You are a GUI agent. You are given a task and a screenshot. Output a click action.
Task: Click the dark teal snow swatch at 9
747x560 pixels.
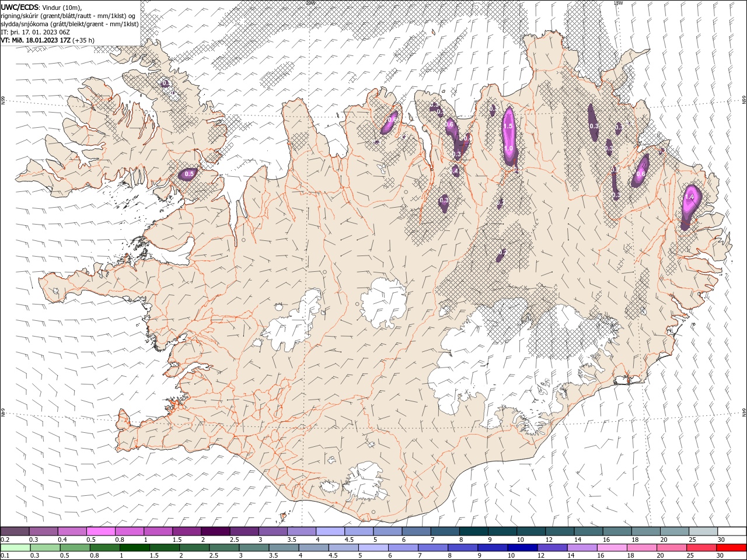501,531
